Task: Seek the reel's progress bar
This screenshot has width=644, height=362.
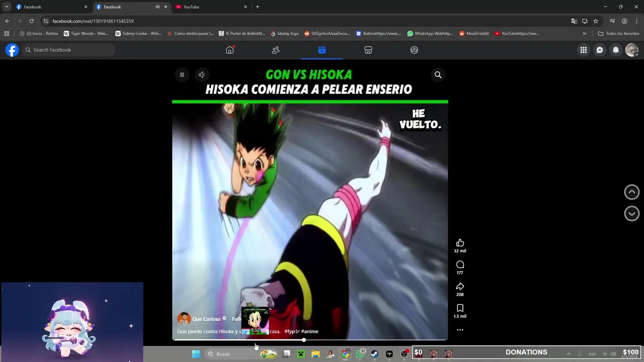Action: coord(310,340)
